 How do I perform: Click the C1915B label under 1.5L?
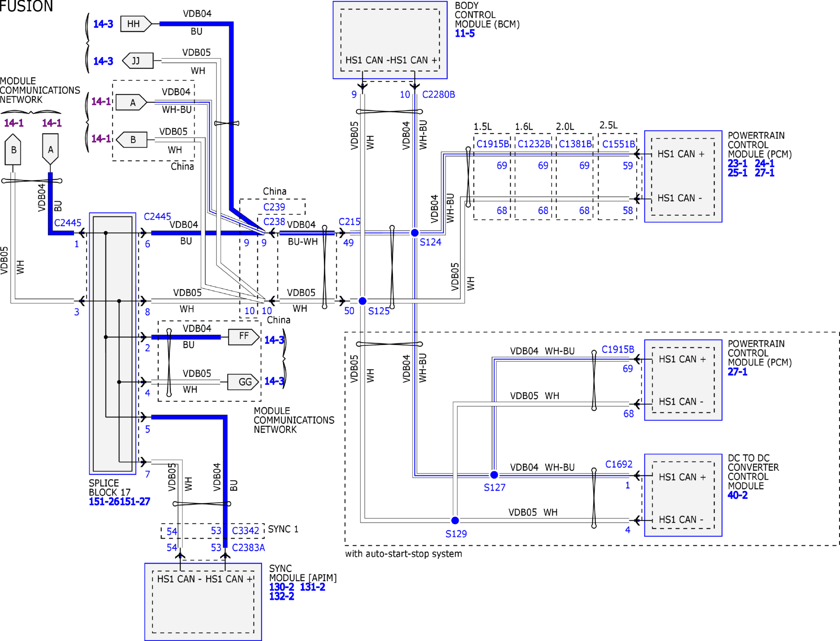click(x=493, y=144)
